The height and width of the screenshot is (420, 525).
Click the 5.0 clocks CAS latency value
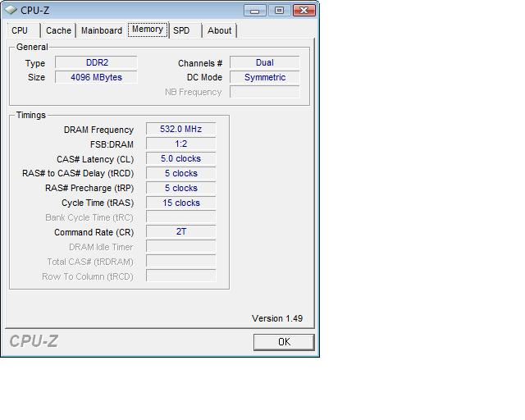pyautogui.click(x=180, y=158)
